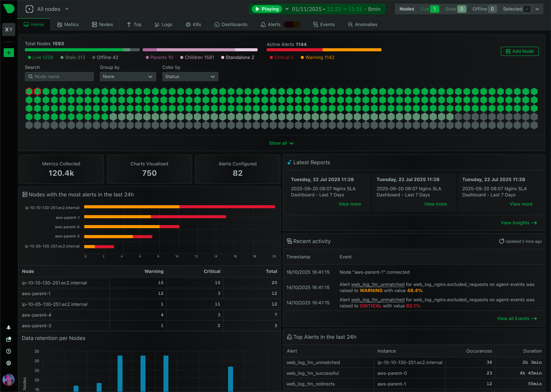The height and width of the screenshot is (392, 551).
Task: Open the Anomalies tab
Action: 362,24
